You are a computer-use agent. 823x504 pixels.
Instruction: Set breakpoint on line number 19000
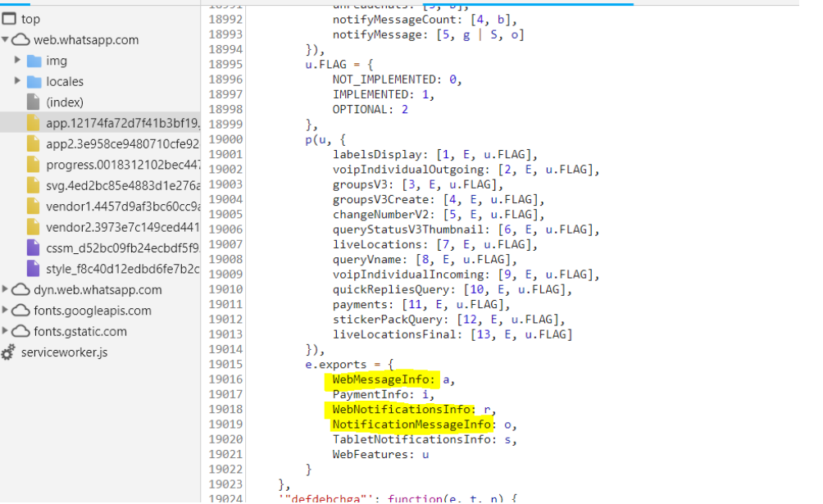click(x=225, y=139)
